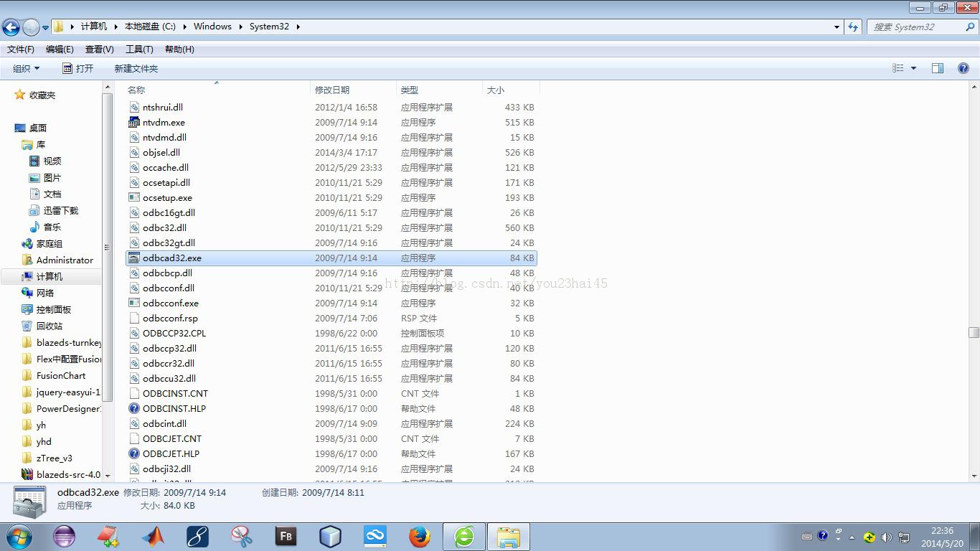
Task: Open the 文件(F) menu
Action: (21, 50)
